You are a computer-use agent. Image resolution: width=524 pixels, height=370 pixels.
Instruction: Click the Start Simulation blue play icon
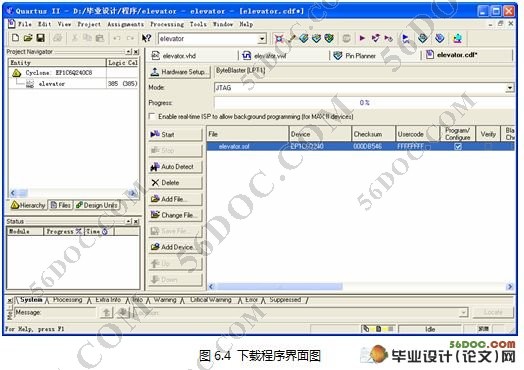[x=405, y=38]
